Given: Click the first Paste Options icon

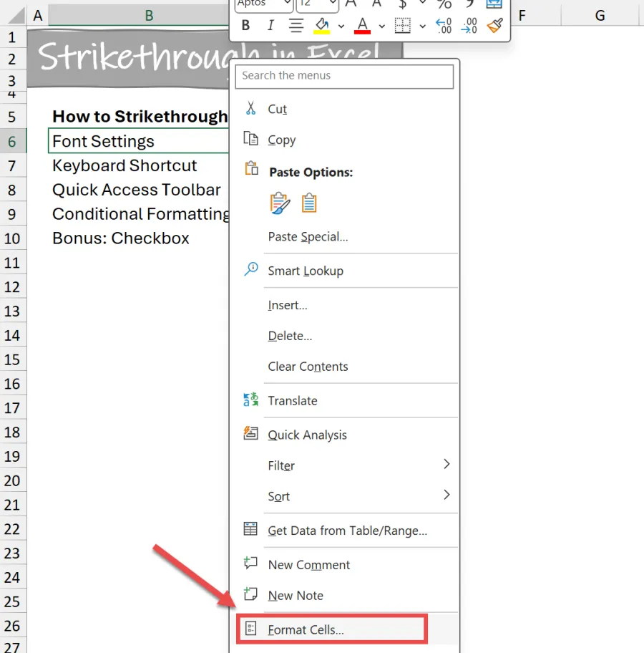Looking at the screenshot, I should (280, 203).
